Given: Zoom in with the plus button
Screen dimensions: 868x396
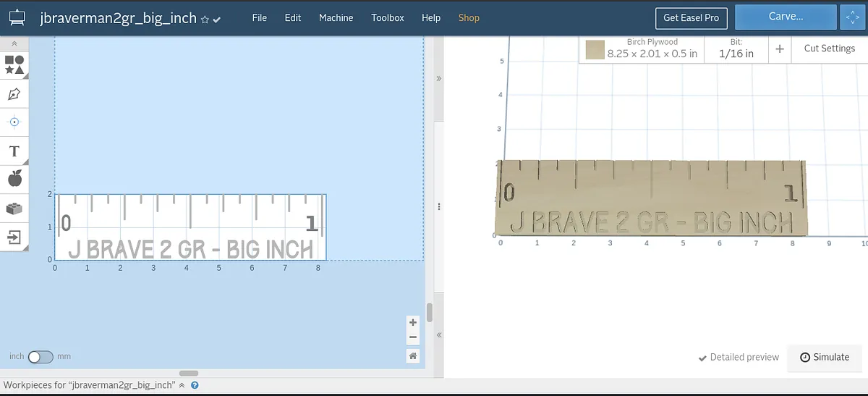Looking at the screenshot, I should [413, 323].
